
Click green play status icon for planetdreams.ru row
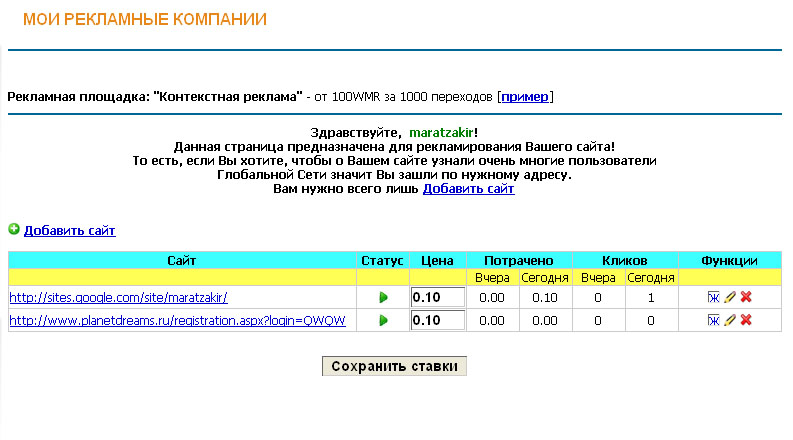click(383, 320)
